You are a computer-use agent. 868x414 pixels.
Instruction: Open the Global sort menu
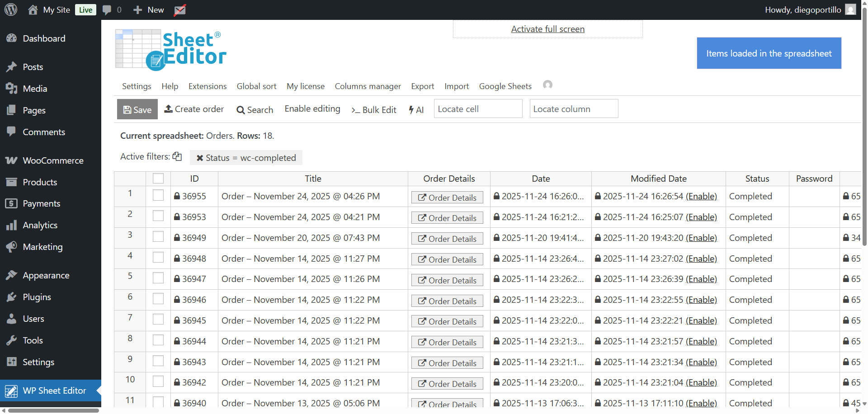point(256,86)
